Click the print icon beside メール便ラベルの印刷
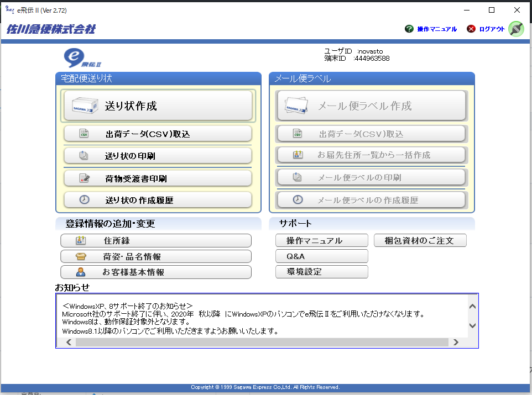The height and width of the screenshot is (395, 532). [297, 177]
